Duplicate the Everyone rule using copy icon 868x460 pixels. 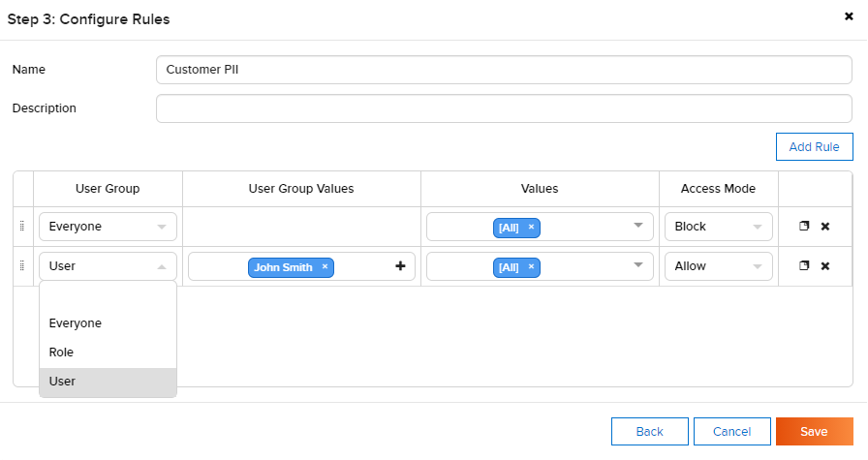pyautogui.click(x=804, y=226)
